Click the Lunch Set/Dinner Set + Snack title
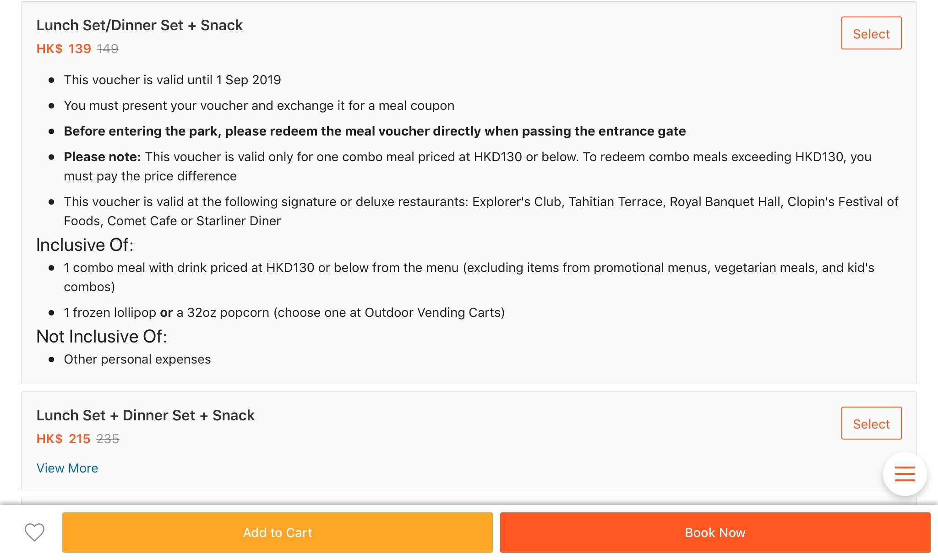The width and height of the screenshot is (938, 560). [x=139, y=25]
